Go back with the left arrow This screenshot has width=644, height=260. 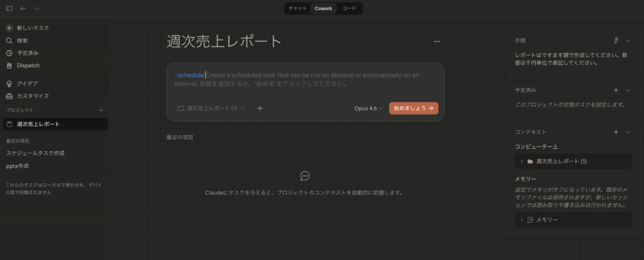pyautogui.click(x=23, y=8)
